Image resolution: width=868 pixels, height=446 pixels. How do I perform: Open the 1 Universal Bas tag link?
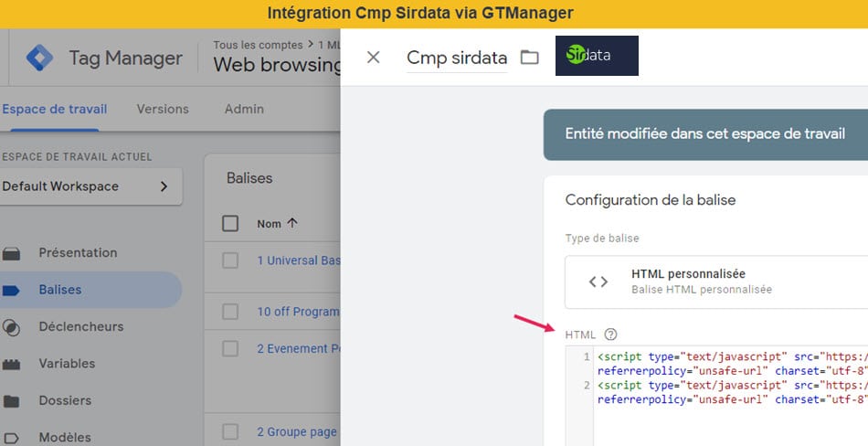299,260
